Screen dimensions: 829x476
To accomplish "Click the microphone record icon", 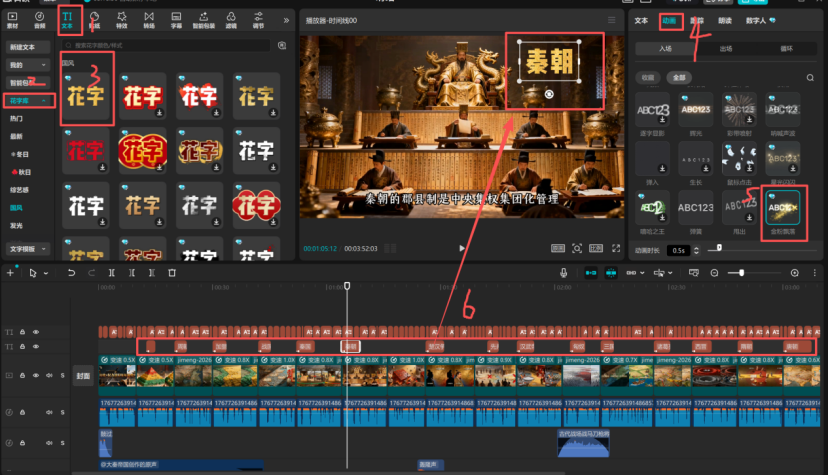I will (x=564, y=272).
